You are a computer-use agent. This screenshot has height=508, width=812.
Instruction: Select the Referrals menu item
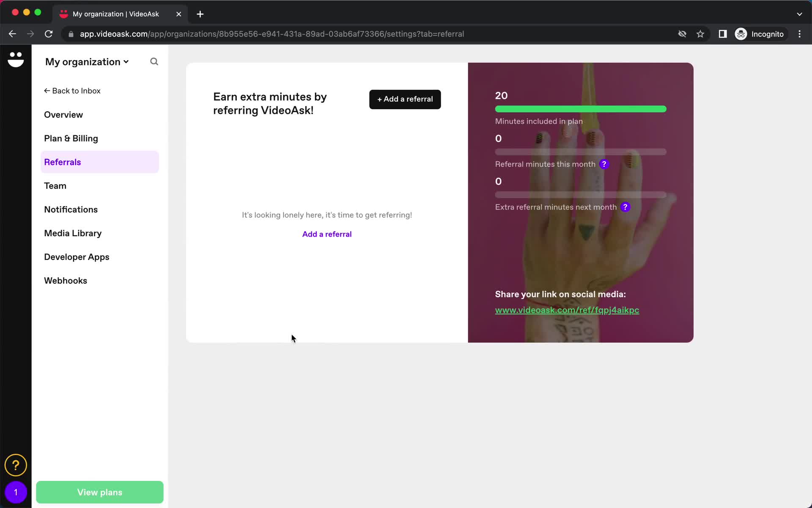(100, 162)
